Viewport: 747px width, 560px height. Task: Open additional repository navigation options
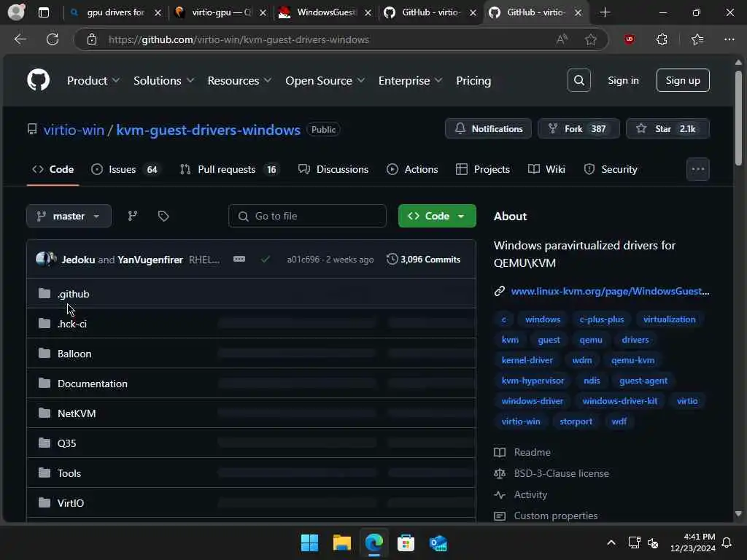coord(698,169)
